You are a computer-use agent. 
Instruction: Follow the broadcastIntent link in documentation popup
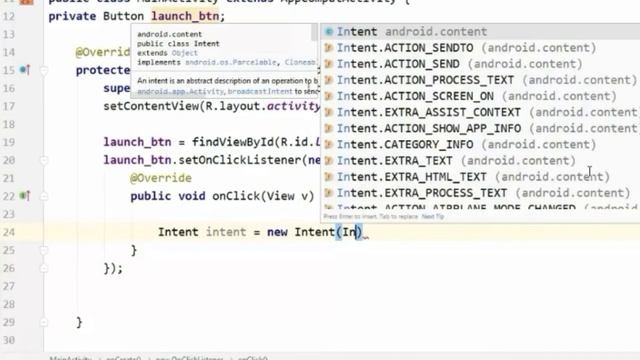pos(260,91)
